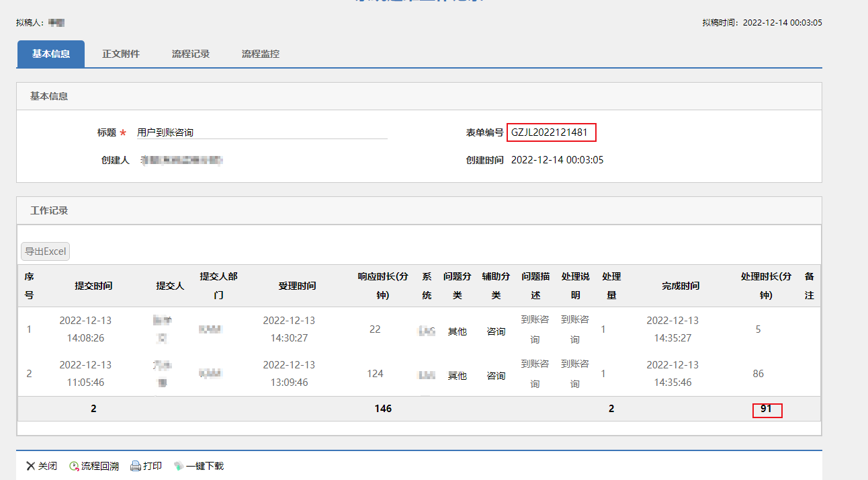Image resolution: width=868 pixels, height=480 pixels.
Task: Click 其他 in row 1
Action: (x=458, y=331)
